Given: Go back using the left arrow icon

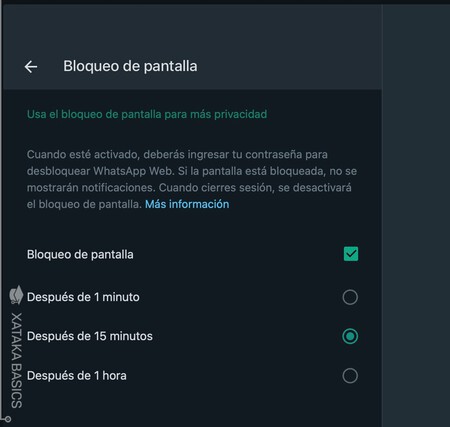Looking at the screenshot, I should 31,67.
